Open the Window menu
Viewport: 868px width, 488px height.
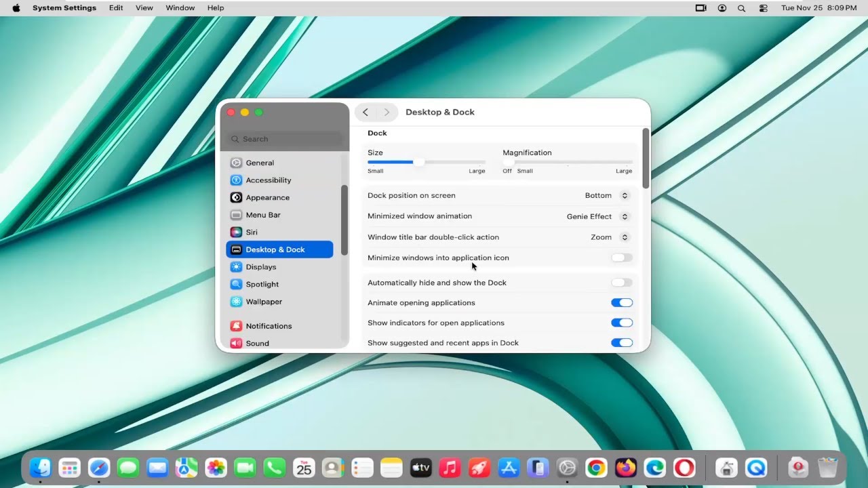(180, 8)
